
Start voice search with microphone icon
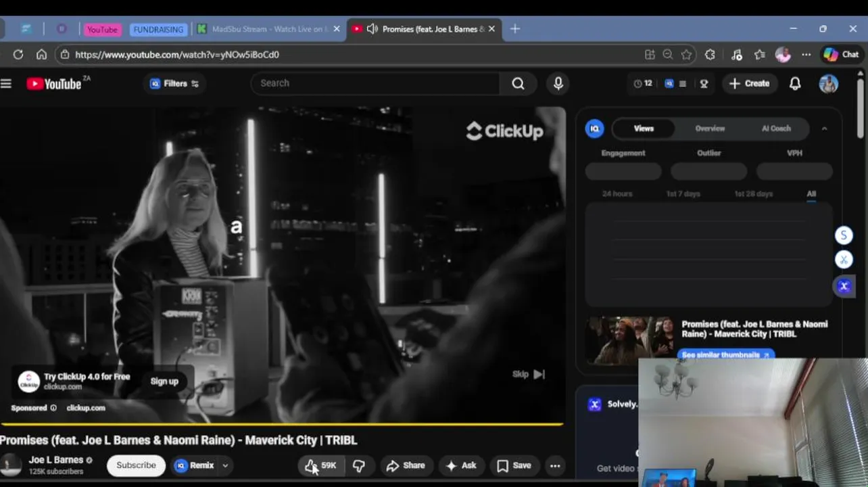pos(558,83)
